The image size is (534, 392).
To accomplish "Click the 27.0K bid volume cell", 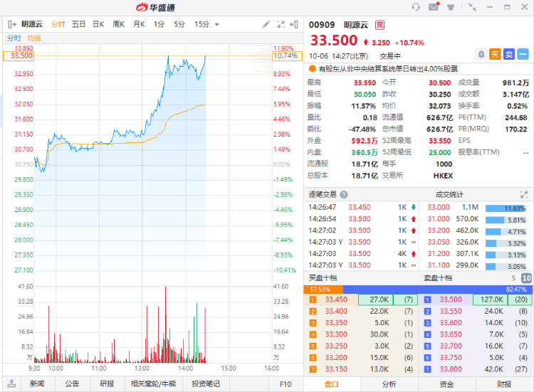I will click(x=376, y=300).
